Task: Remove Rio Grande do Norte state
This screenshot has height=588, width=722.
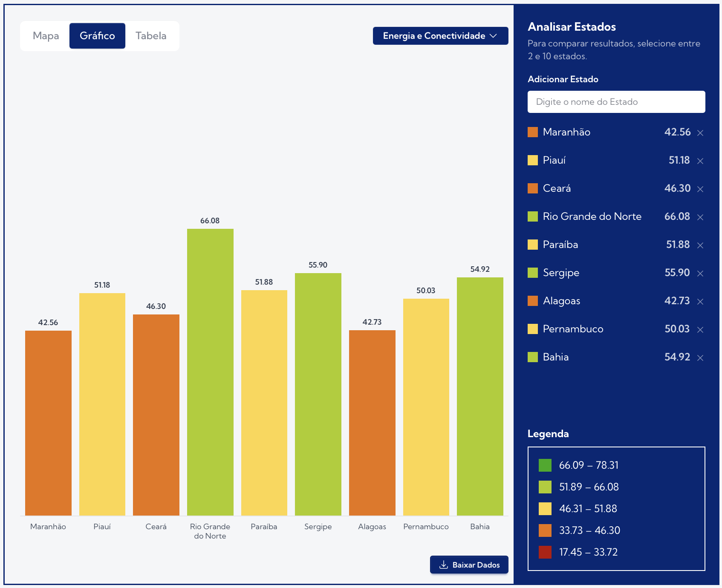Action: 700,217
